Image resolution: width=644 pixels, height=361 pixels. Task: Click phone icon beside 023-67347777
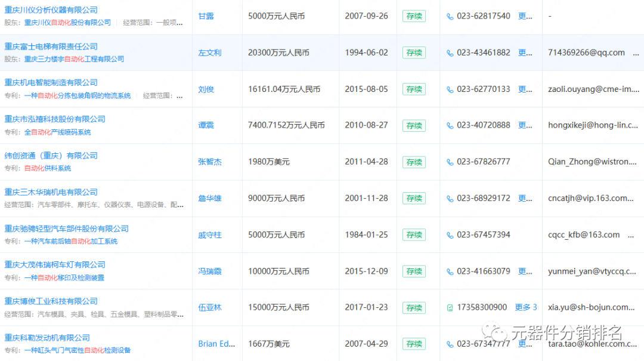point(450,344)
